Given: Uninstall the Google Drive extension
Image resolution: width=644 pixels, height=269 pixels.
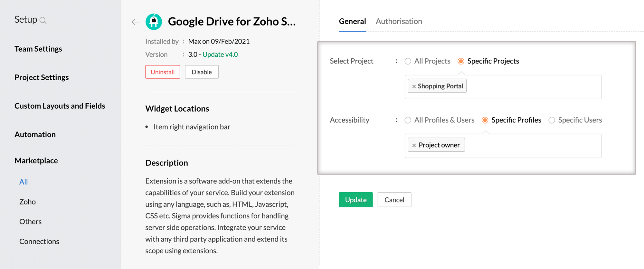Looking at the screenshot, I should click(163, 72).
